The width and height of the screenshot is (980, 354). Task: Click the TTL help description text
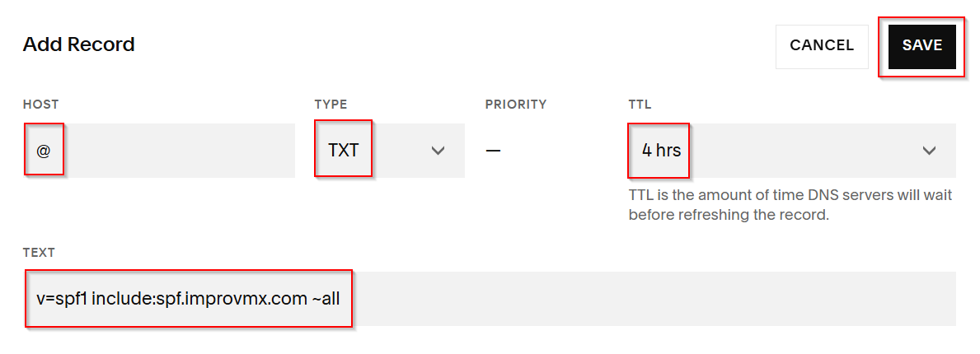pos(790,205)
